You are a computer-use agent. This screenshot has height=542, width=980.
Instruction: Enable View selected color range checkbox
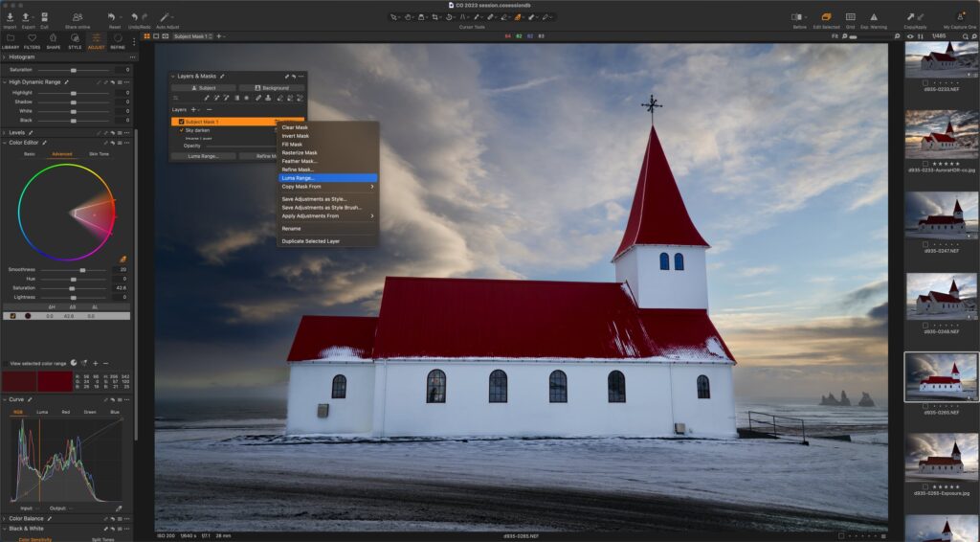(6, 363)
